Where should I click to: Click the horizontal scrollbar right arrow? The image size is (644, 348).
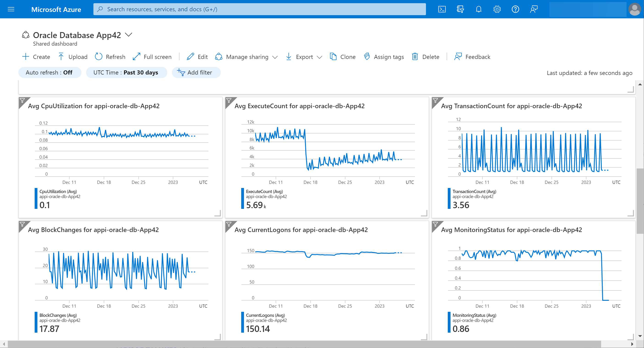(x=632, y=344)
